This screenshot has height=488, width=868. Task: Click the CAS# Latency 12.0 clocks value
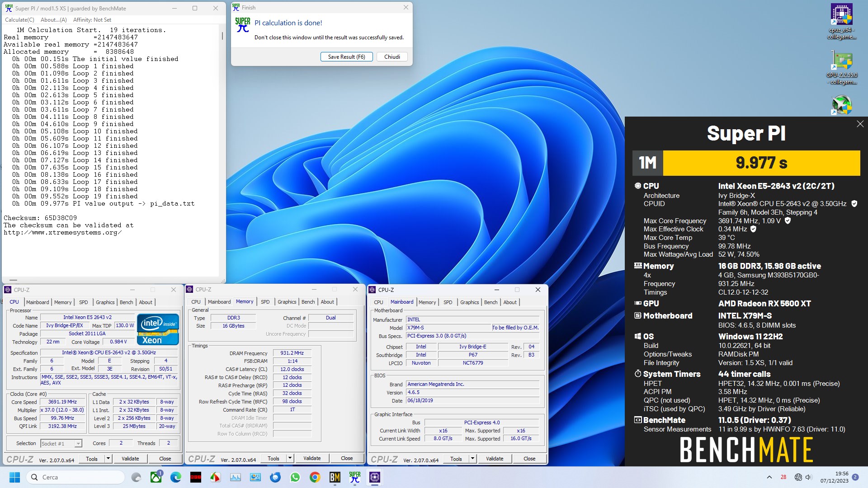click(292, 370)
